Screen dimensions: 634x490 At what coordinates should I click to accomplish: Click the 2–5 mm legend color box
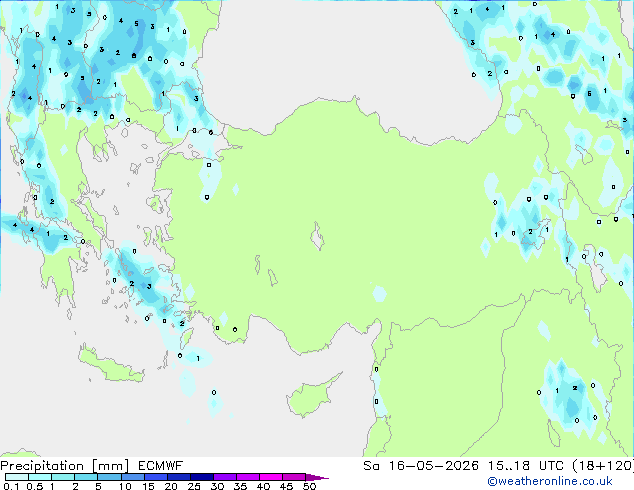(86, 477)
